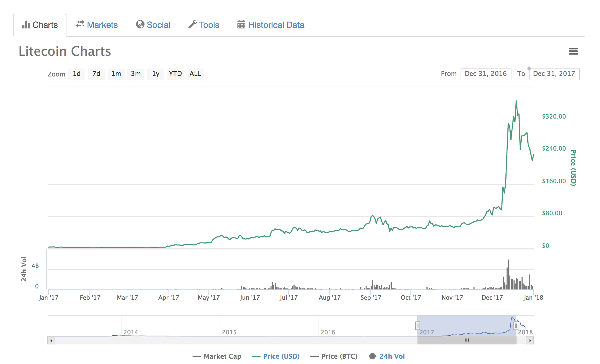
Task: Toggle the 24h Vol series in legend
Action: click(x=387, y=356)
